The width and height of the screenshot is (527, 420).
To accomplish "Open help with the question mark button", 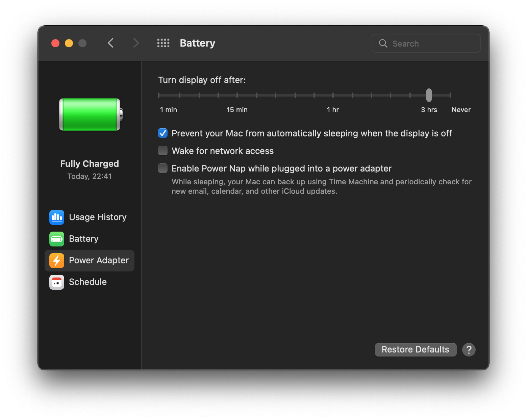I will click(469, 350).
